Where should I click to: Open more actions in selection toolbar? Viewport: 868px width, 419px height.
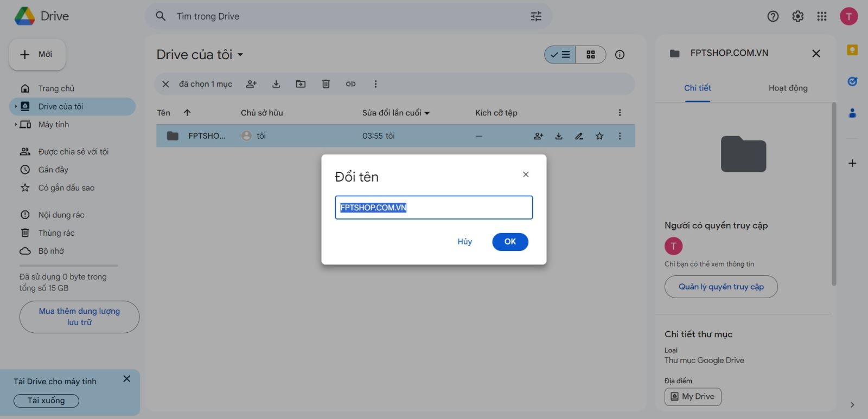375,84
